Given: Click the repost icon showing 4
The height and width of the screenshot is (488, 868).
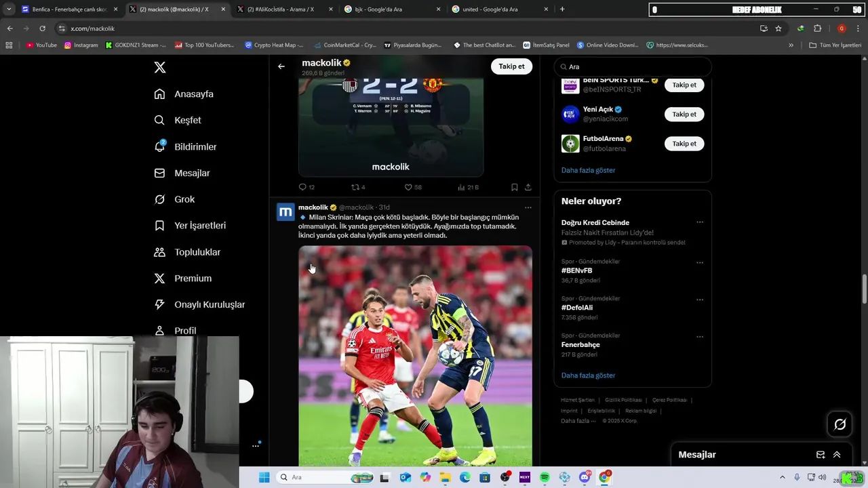Looking at the screenshot, I should tap(355, 187).
